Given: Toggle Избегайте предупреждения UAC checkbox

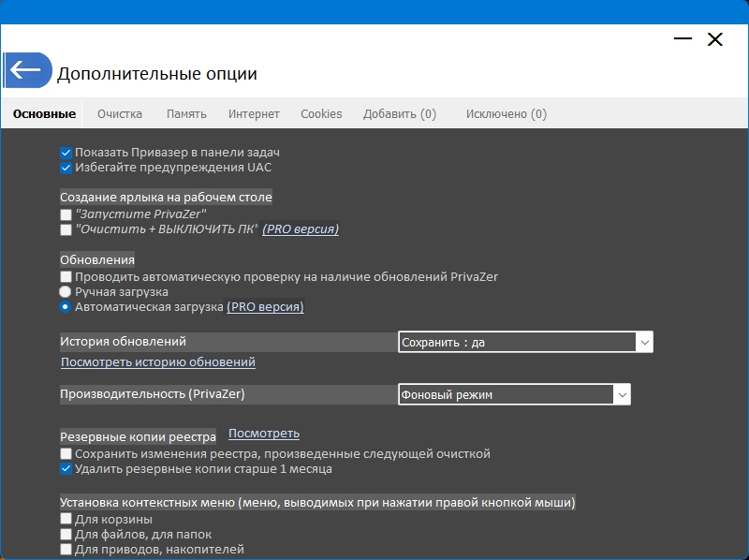Looking at the screenshot, I should click(66, 168).
